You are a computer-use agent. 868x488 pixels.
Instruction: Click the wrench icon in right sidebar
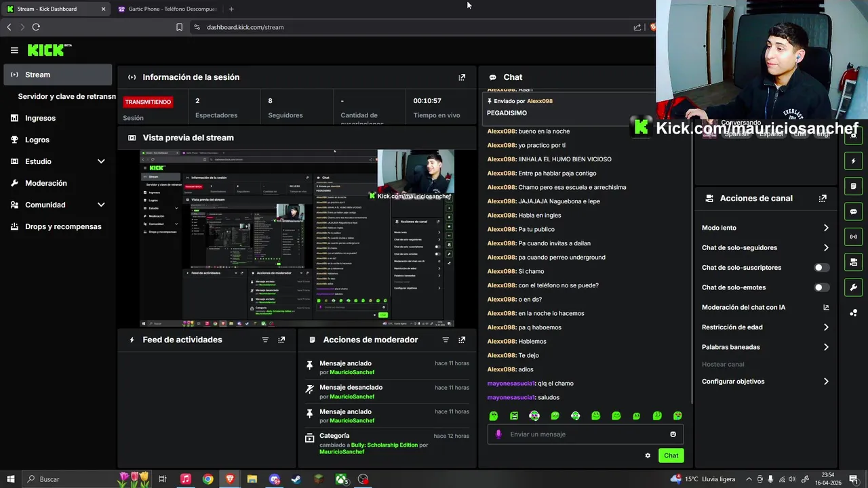[x=853, y=287]
